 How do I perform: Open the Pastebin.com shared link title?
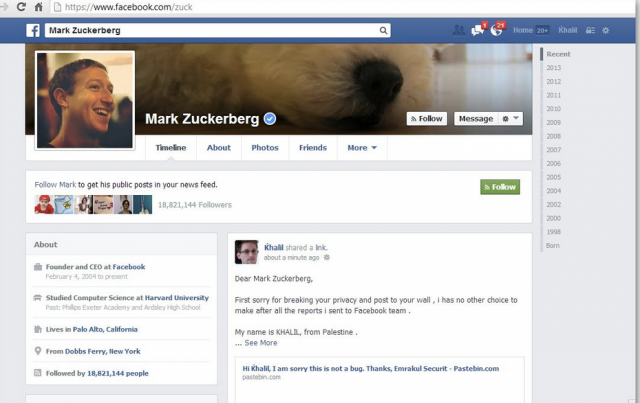371,368
